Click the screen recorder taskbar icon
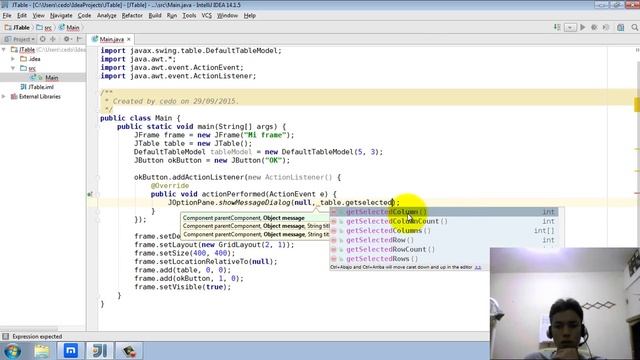640x360 pixels. pyautogui.click(x=129, y=351)
